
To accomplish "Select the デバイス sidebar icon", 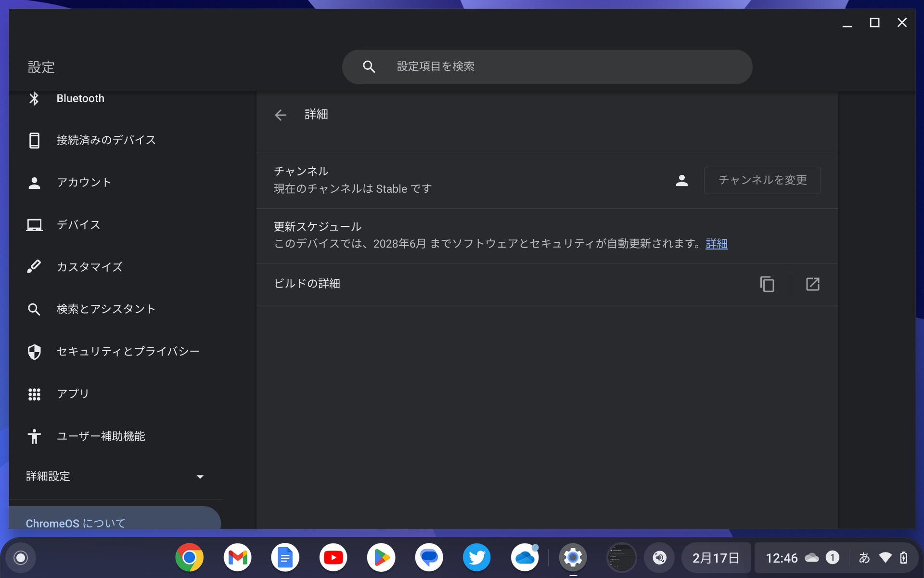I will 34,224.
